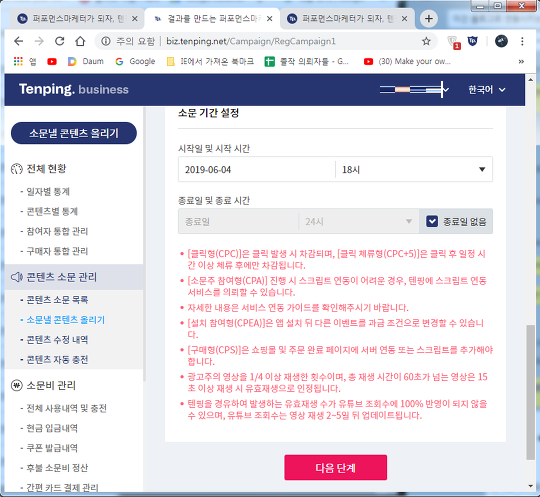The width and height of the screenshot is (540, 497).
Task: Go back with the browser back arrow
Action: pyautogui.click(x=19, y=41)
